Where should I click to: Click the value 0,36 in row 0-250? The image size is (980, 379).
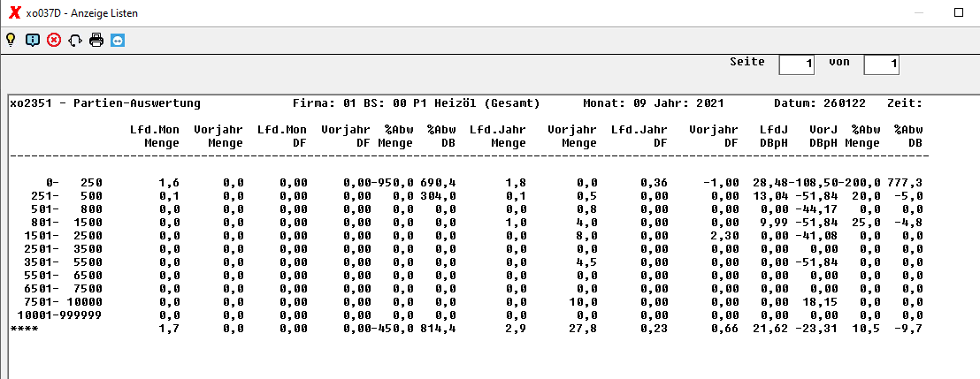(653, 183)
